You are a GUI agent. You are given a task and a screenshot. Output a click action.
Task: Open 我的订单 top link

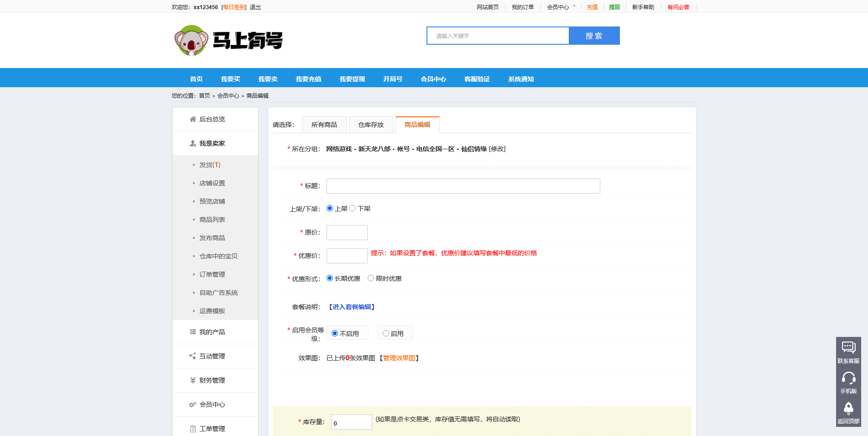click(523, 7)
